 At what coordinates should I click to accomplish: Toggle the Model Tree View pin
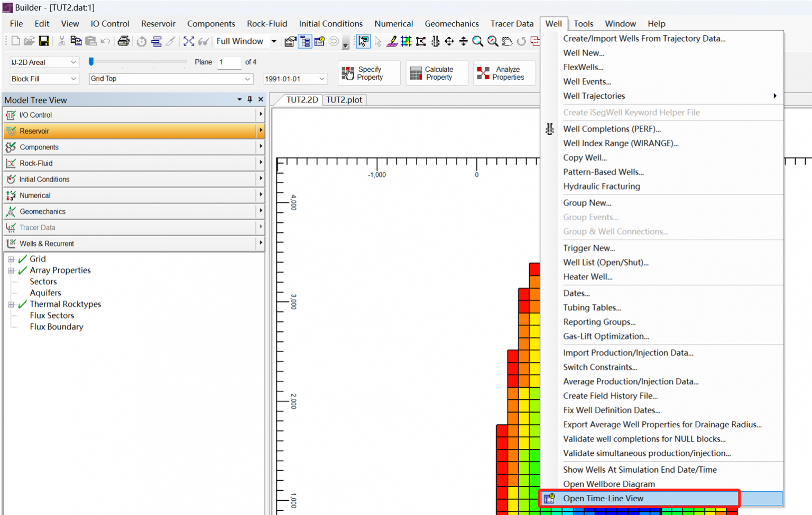[250, 99]
